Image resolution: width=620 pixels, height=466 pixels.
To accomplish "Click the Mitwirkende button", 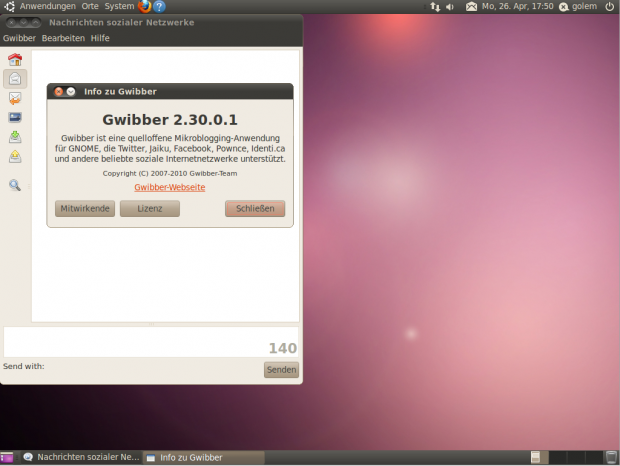I will 85,209.
